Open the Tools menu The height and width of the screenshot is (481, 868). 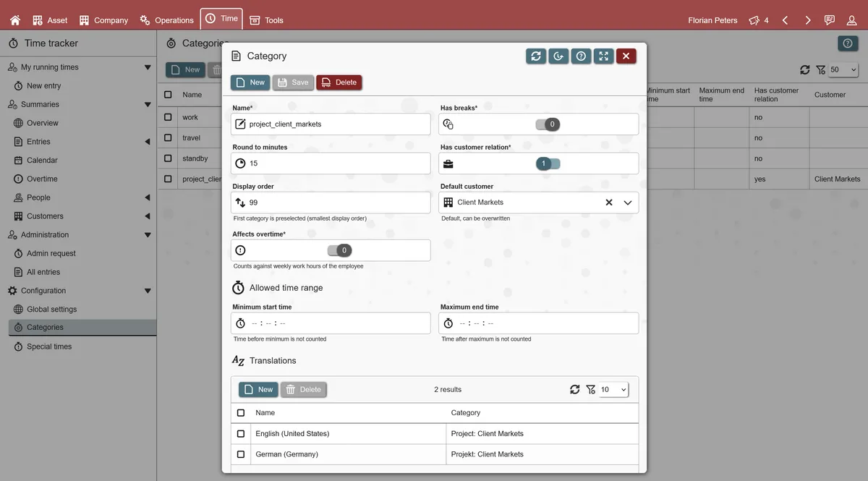click(x=266, y=20)
